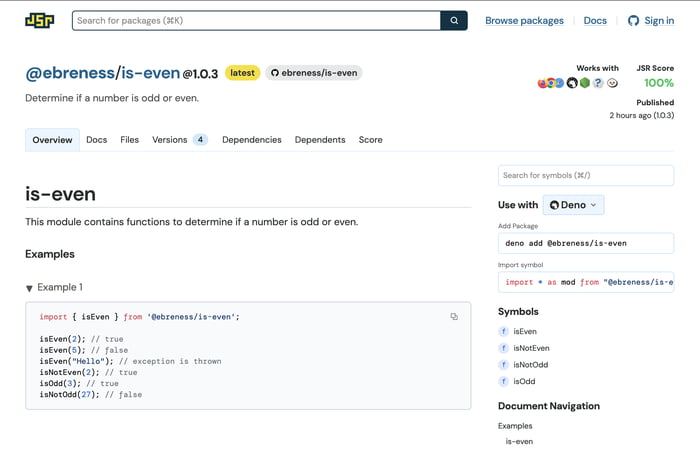Click the Deno runtime compatibility icon
This screenshot has width=700, height=461.
[572, 83]
